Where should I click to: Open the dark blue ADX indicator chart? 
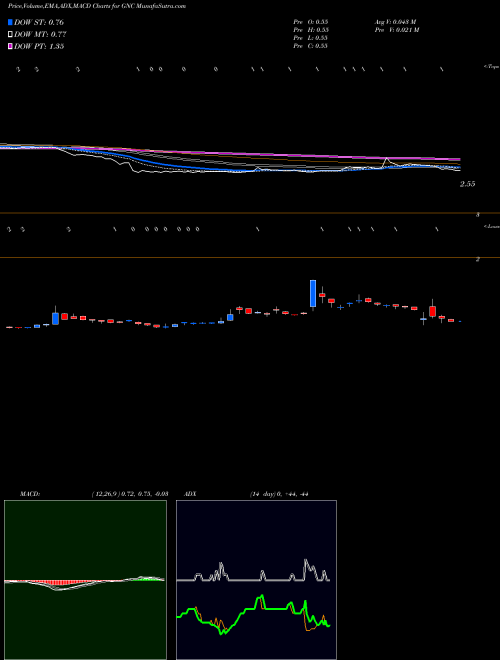pos(256,580)
